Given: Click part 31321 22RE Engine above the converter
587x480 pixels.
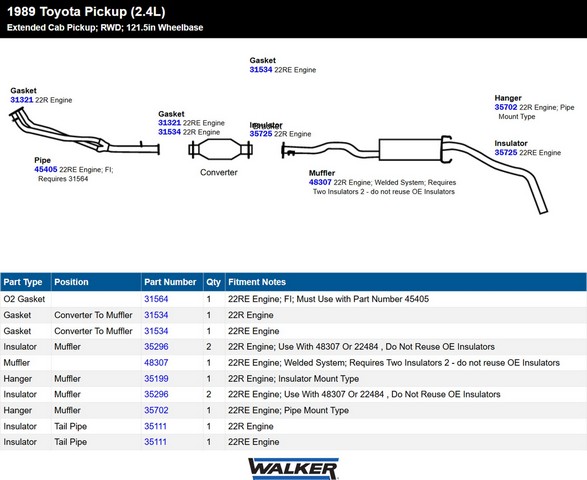Looking at the screenshot, I should click(169, 123).
